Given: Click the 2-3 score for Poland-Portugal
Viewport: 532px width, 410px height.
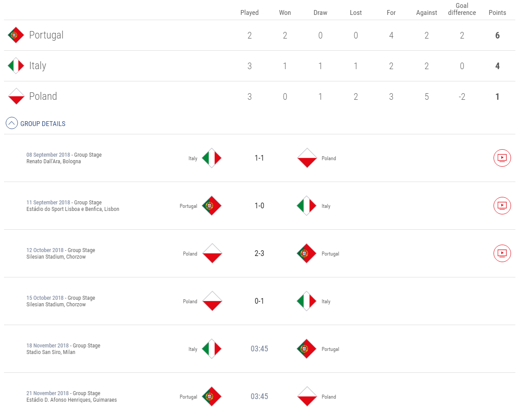Looking at the screenshot, I should coord(259,253).
